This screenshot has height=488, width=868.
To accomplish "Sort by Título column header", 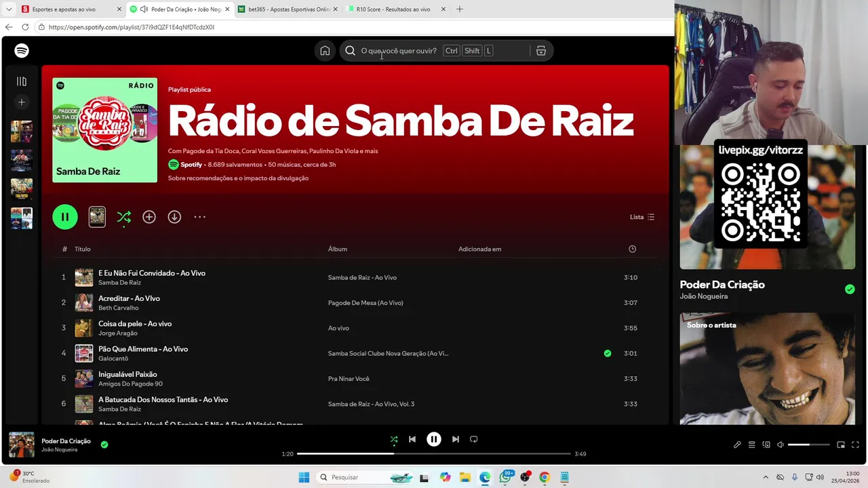I will [x=82, y=249].
